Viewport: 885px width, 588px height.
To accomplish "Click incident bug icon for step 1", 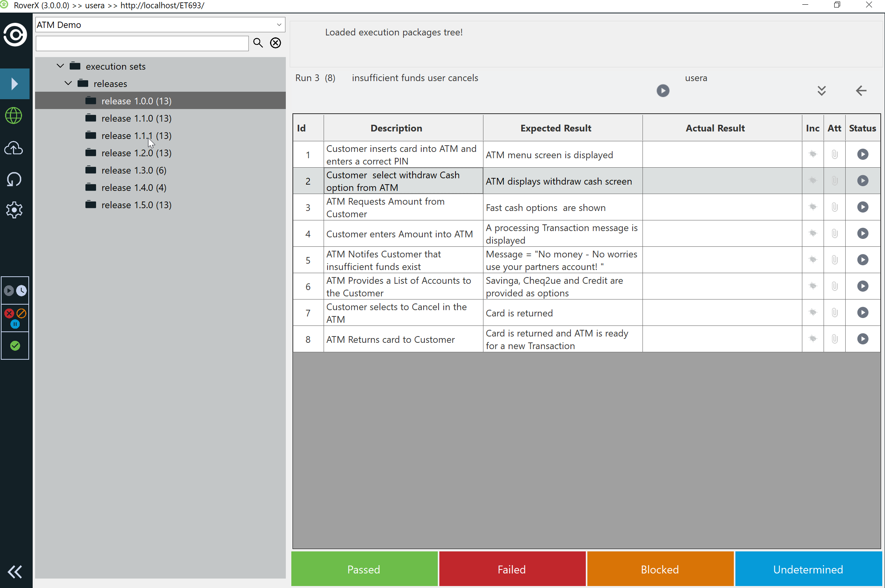I will coord(813,154).
